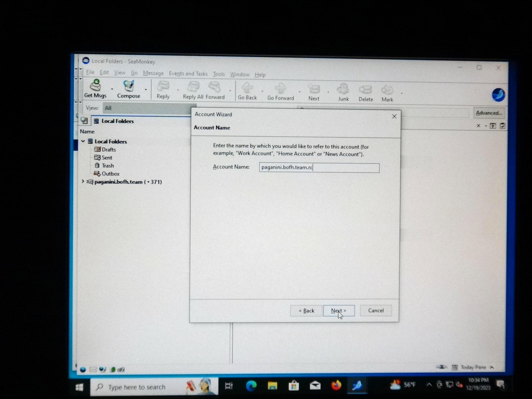532x399 pixels.
Task: Open the Go menu
Action: click(x=134, y=73)
